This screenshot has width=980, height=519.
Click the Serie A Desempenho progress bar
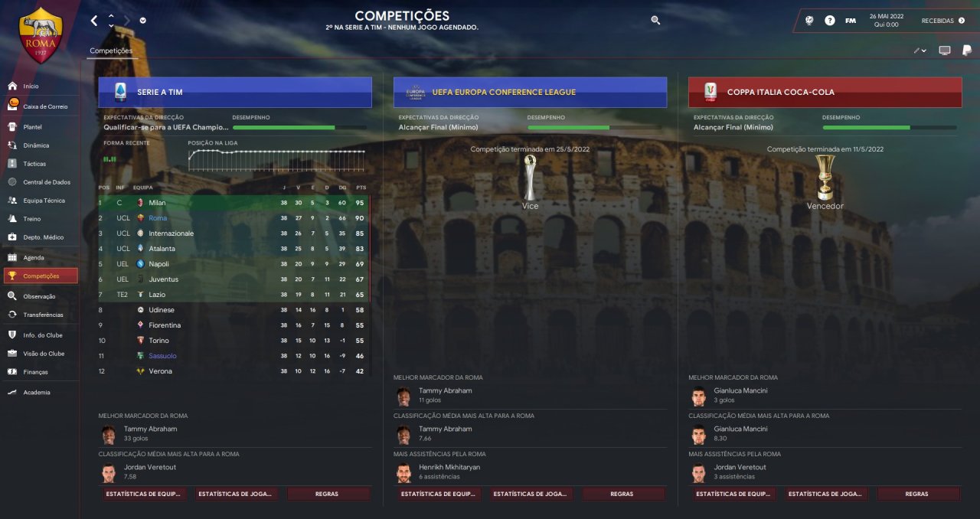coord(299,128)
